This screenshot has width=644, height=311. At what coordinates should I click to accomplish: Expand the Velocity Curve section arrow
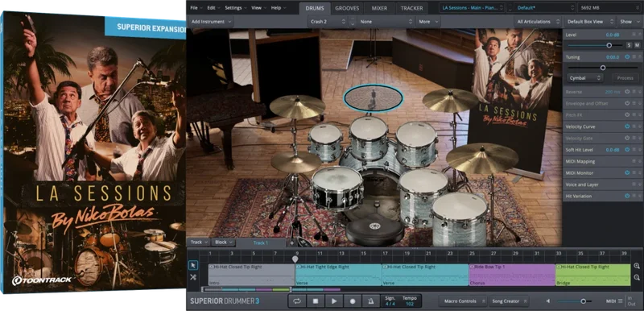pyautogui.click(x=639, y=126)
